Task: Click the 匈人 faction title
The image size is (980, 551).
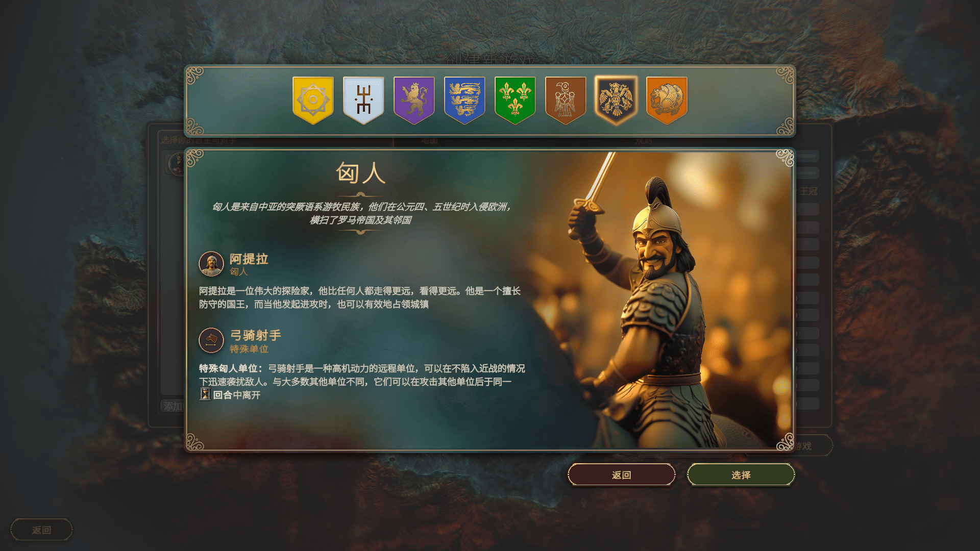Action: [360, 173]
